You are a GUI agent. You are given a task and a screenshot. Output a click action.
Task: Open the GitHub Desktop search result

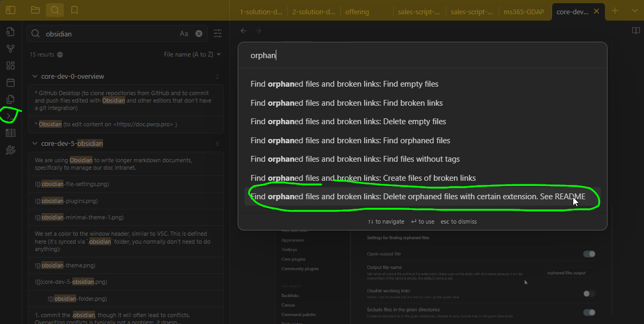tap(126, 100)
